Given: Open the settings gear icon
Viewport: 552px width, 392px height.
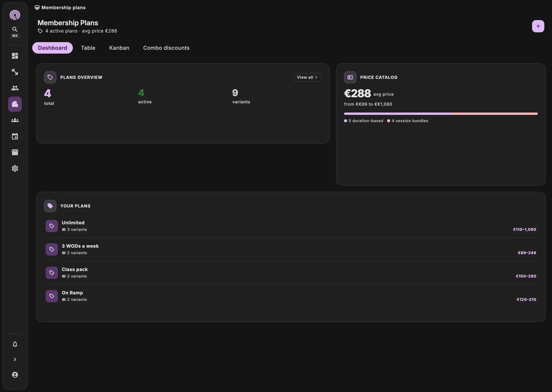Looking at the screenshot, I should point(15,168).
